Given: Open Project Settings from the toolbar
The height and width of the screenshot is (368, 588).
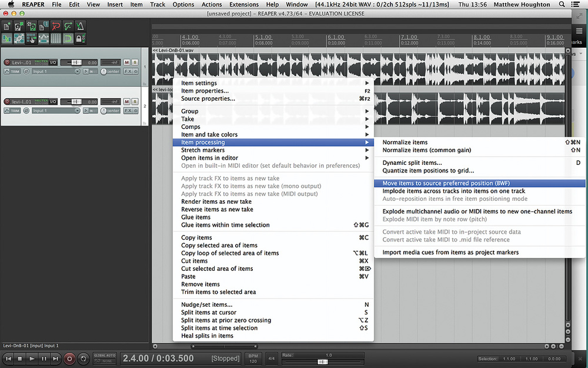Looking at the screenshot, I should [x=44, y=26].
